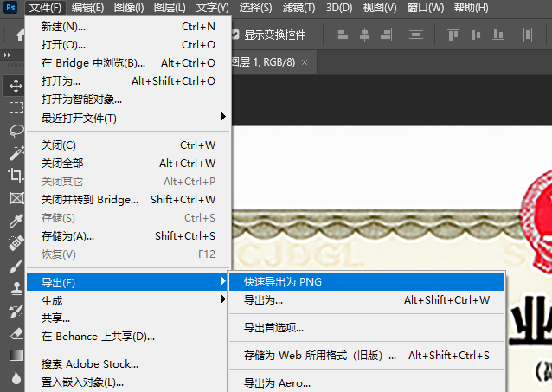
Task: Open the 帮助(H) menu
Action: (471, 8)
